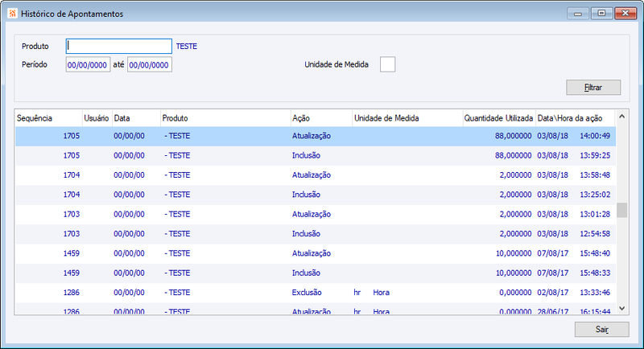The width and height of the screenshot is (644, 349).
Task: Click the Período end date field
Action: pyautogui.click(x=150, y=65)
